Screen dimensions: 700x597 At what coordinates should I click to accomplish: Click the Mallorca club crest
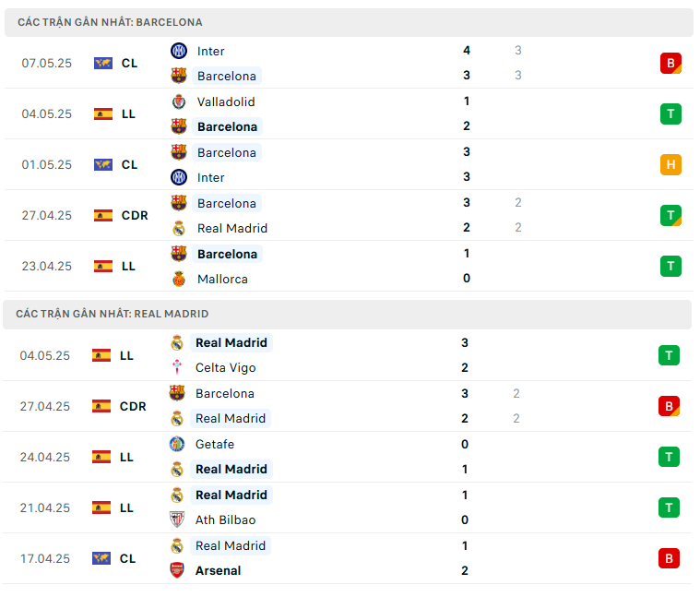(x=179, y=279)
